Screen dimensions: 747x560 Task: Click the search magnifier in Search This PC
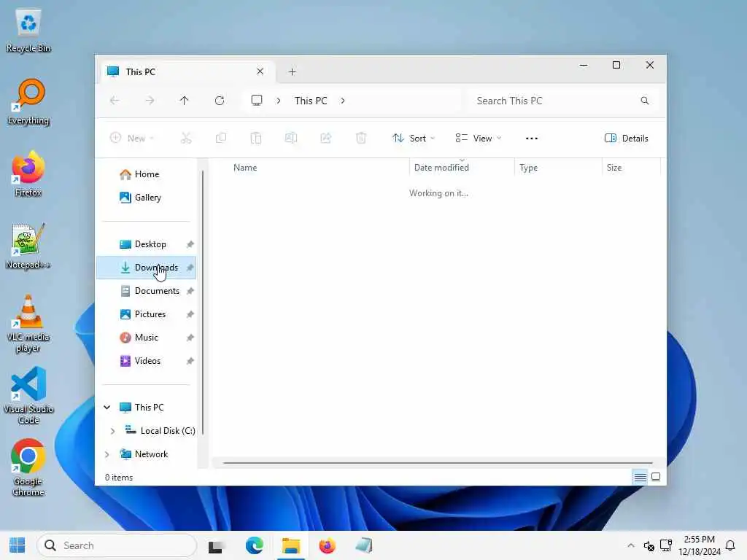pyautogui.click(x=645, y=101)
